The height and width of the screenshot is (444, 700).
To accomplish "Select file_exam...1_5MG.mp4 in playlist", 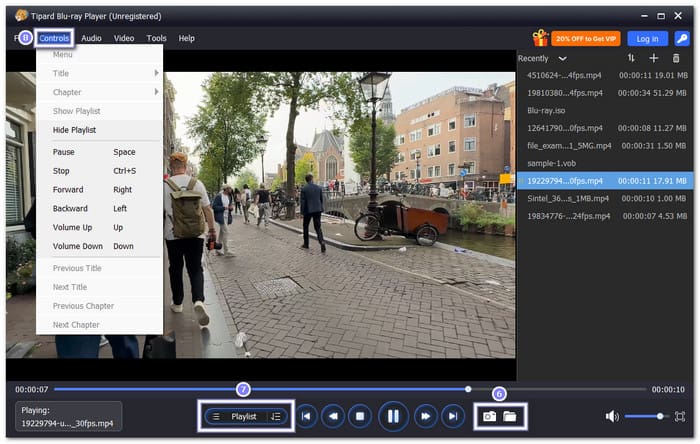I will coord(605,146).
